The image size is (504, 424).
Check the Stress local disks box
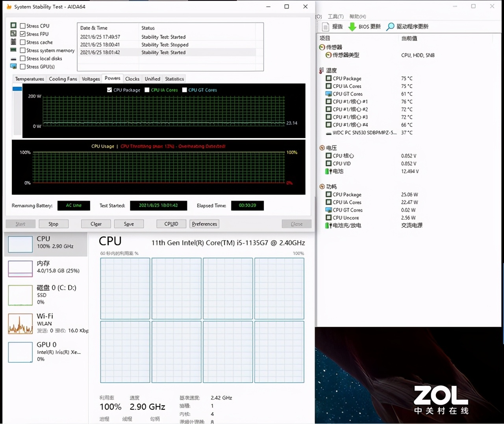coord(22,59)
